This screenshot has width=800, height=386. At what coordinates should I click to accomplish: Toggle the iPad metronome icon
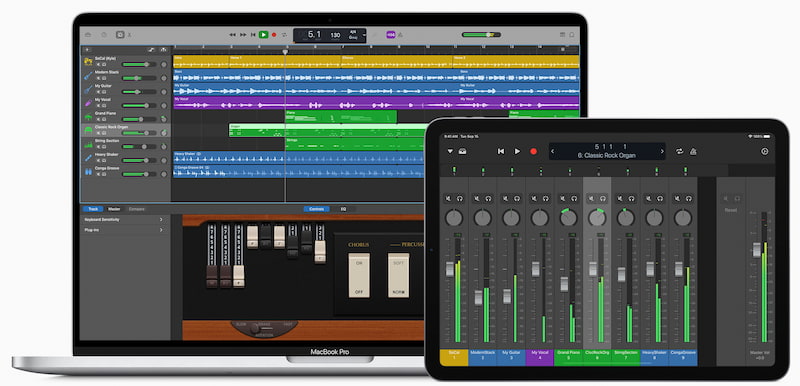click(693, 151)
